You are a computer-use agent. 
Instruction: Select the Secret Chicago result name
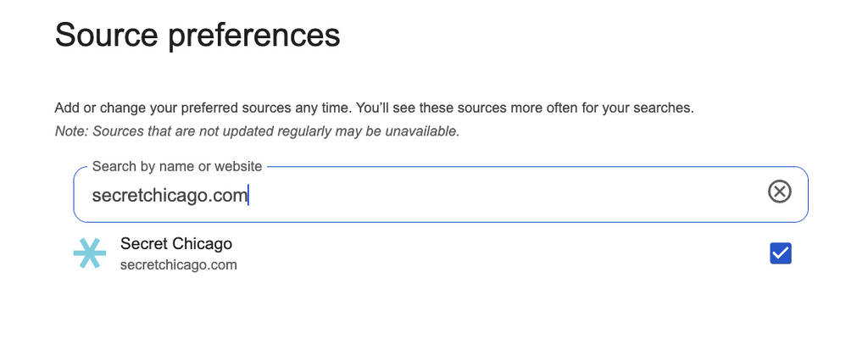176,244
